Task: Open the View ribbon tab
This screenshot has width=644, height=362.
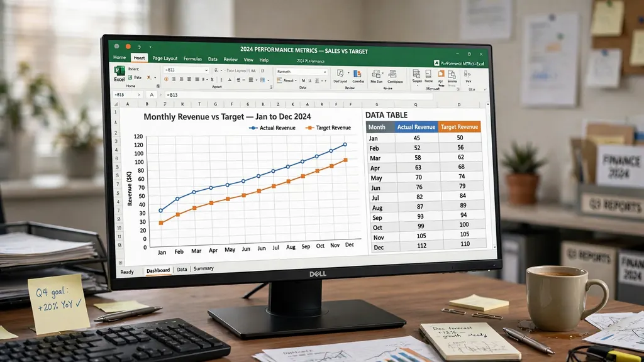Action: coord(248,60)
